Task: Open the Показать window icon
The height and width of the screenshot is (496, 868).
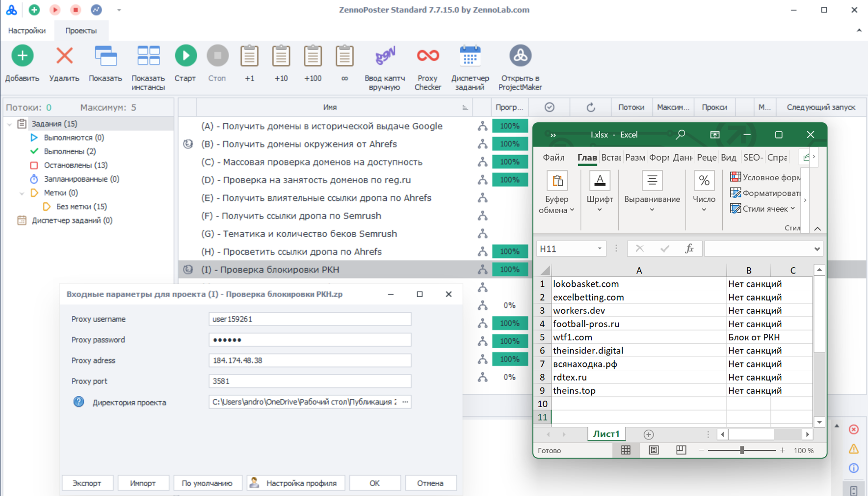Action: [105, 56]
